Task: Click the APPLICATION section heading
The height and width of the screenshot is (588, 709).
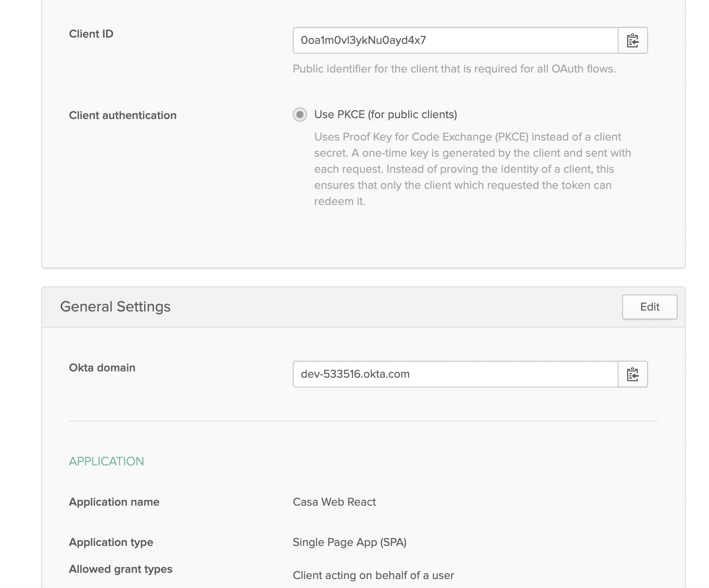Action: pos(107,461)
